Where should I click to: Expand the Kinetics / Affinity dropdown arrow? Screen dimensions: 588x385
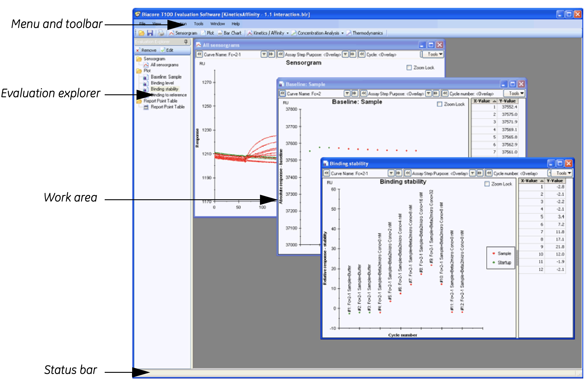(x=288, y=33)
